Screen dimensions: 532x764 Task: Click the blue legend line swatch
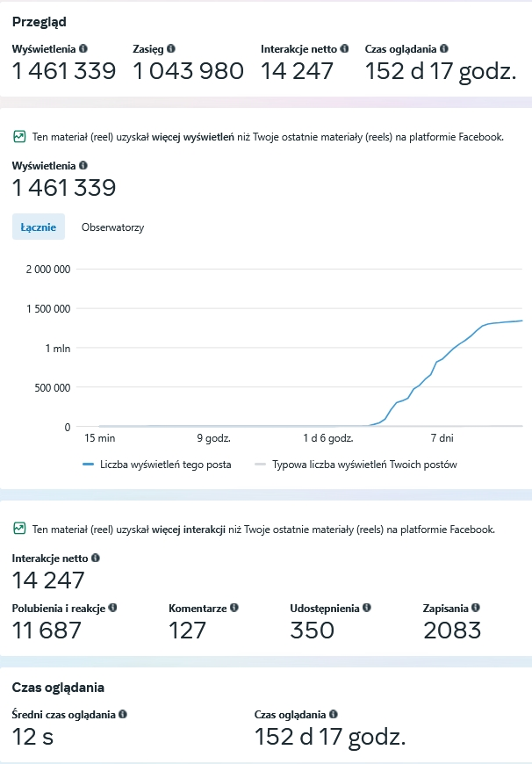(x=88, y=465)
